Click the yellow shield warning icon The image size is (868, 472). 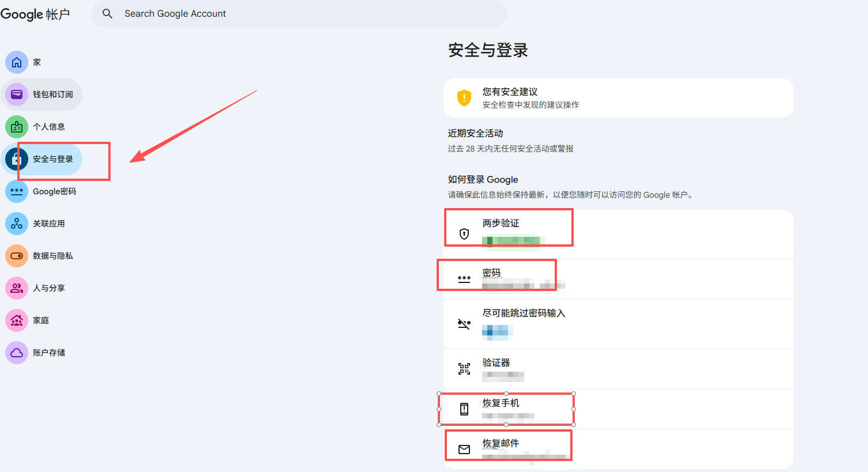[464, 98]
